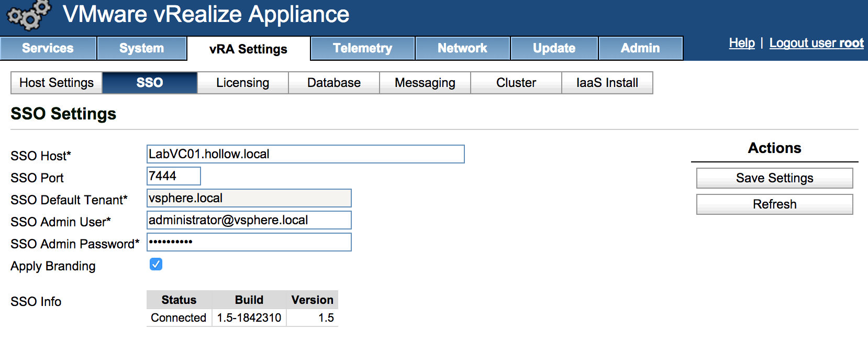Open the Telemetry tab

(x=362, y=48)
